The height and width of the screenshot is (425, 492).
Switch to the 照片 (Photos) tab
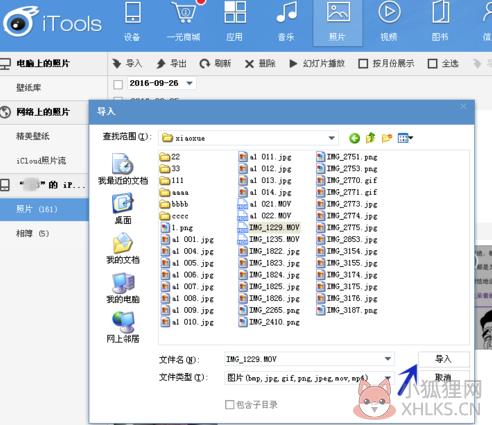[x=337, y=23]
